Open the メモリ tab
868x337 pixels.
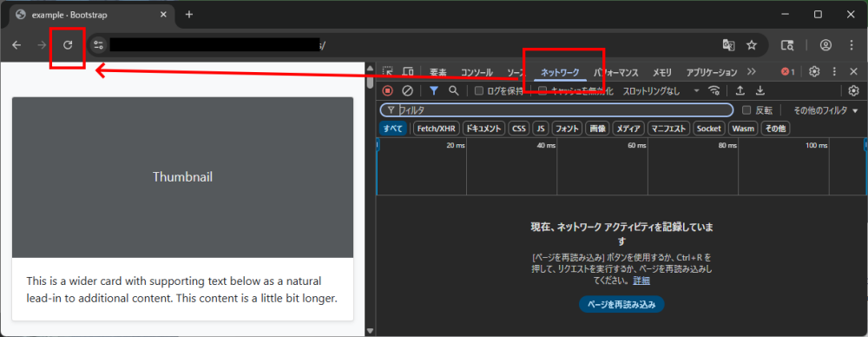click(662, 73)
